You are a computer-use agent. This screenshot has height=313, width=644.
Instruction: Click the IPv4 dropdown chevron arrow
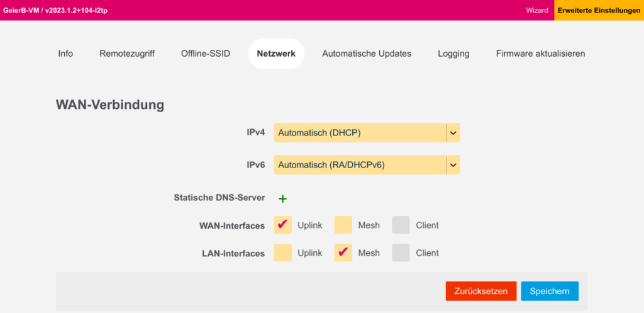click(x=453, y=133)
